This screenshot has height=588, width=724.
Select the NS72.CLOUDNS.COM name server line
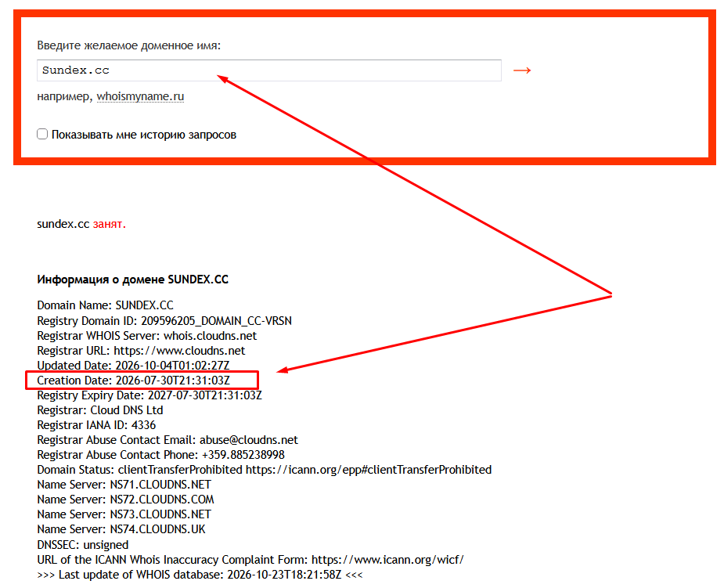coord(125,500)
